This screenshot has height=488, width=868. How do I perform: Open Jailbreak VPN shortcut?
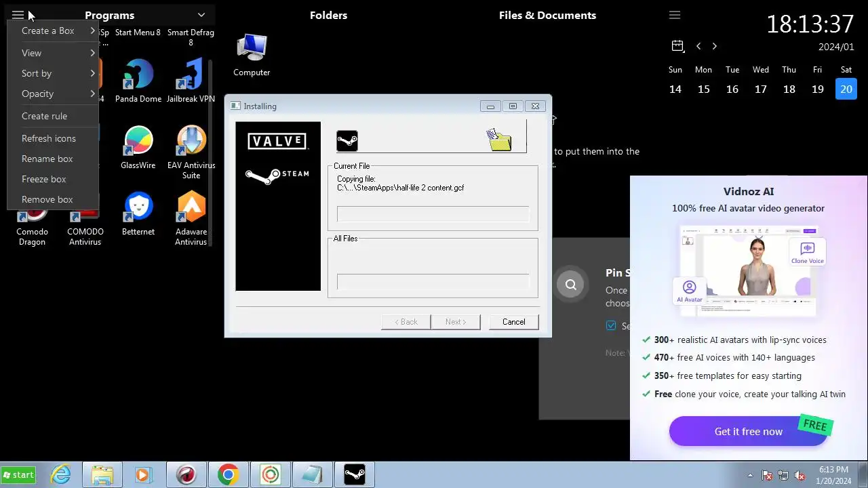(x=191, y=81)
